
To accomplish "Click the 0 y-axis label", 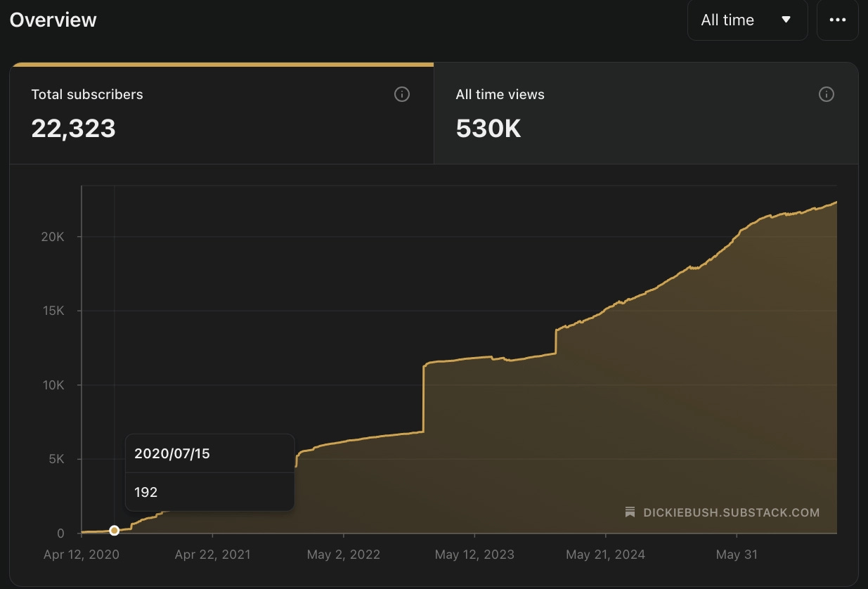I will coord(60,533).
